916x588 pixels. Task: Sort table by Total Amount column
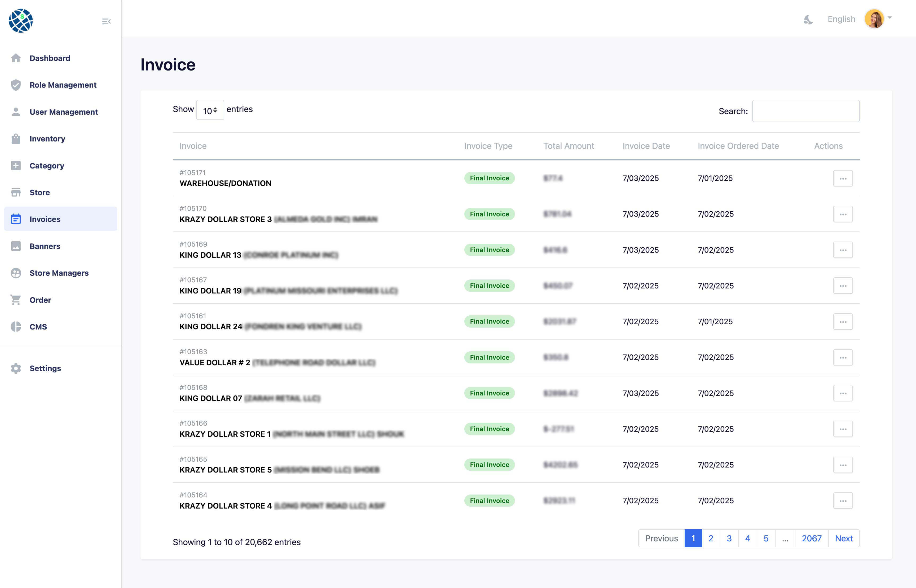[x=569, y=146]
